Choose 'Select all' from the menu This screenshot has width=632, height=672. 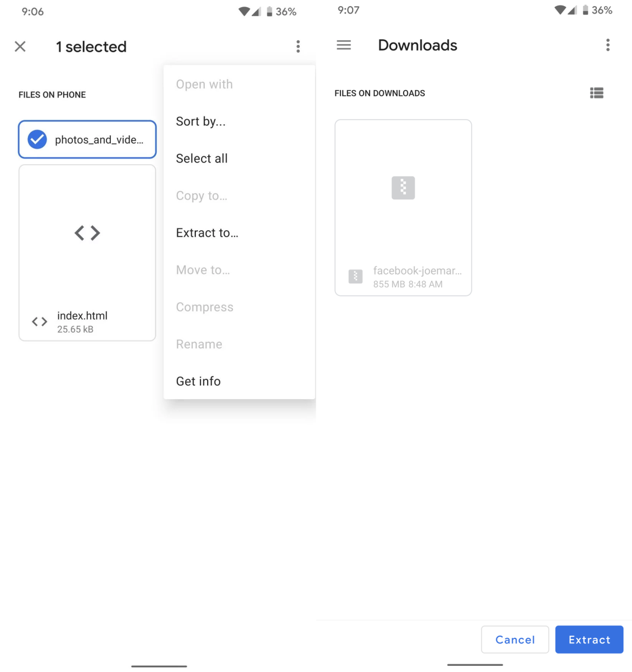point(202,158)
